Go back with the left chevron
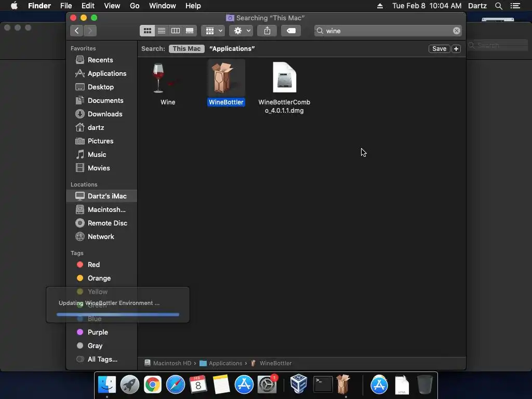 [77, 31]
